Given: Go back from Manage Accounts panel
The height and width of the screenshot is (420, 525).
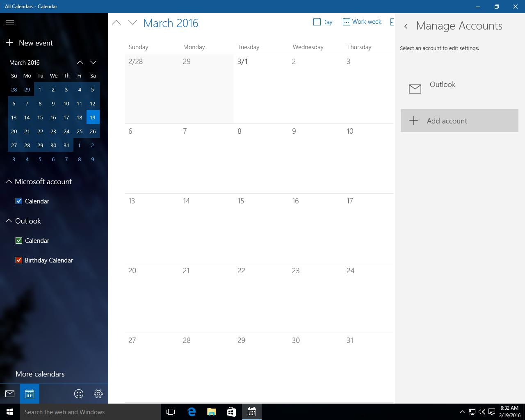Looking at the screenshot, I should click(406, 26).
